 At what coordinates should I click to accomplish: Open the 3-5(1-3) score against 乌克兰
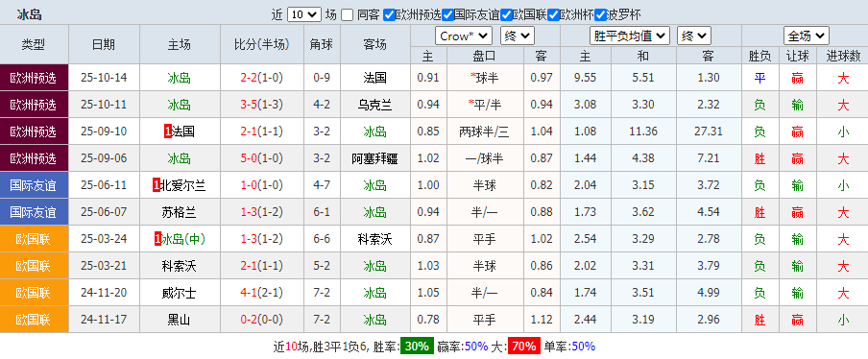tap(261, 105)
